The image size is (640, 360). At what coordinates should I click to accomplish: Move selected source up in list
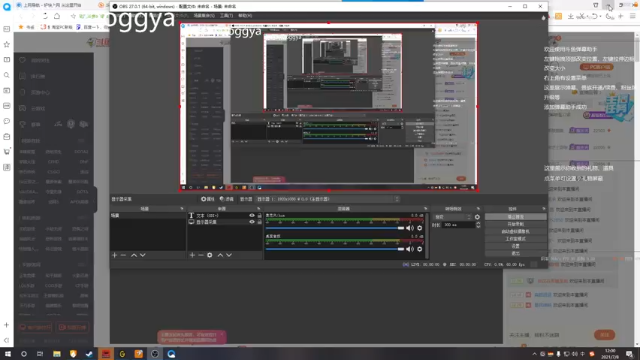pyautogui.click(x=220, y=255)
